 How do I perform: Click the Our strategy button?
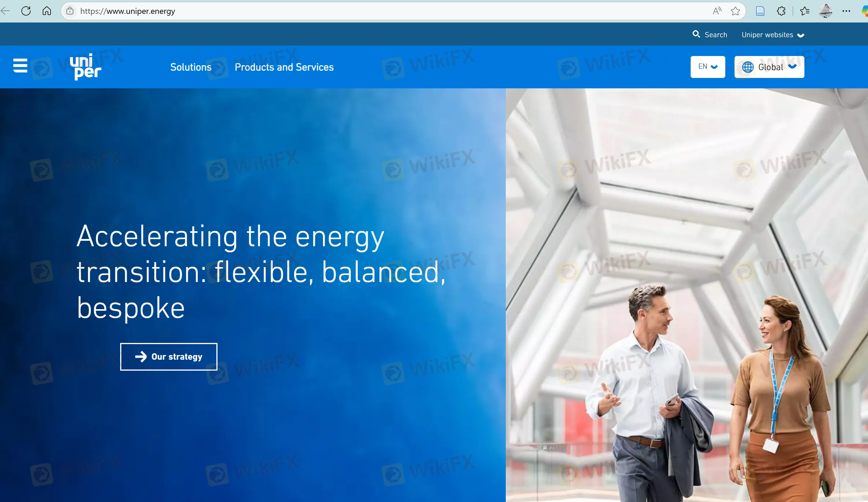pyautogui.click(x=168, y=357)
